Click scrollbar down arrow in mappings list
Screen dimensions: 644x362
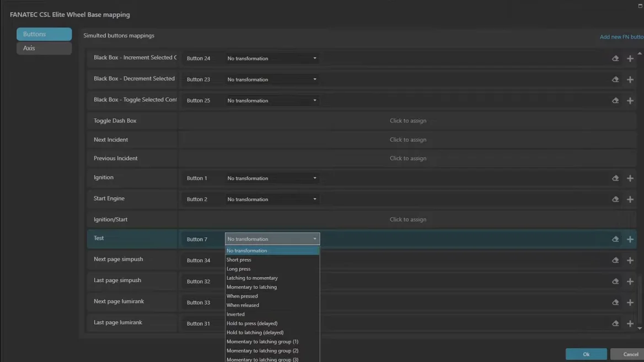(640, 328)
